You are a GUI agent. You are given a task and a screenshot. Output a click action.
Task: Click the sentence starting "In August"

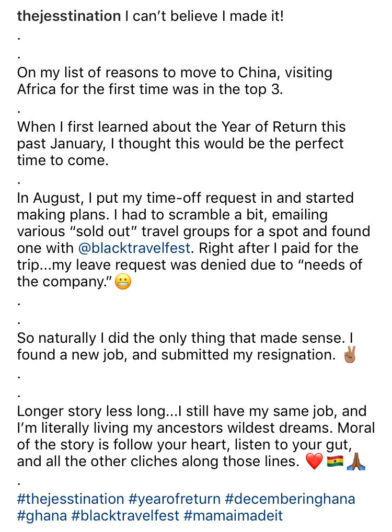coord(186,206)
